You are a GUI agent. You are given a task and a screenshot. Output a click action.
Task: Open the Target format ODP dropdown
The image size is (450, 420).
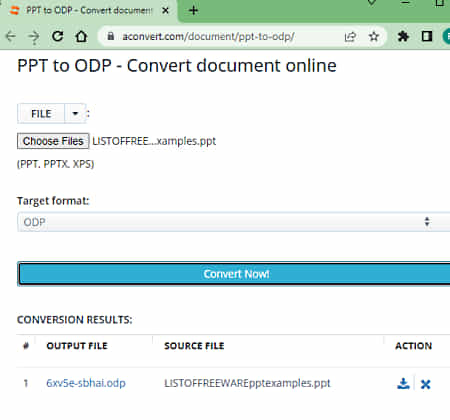[x=233, y=222]
